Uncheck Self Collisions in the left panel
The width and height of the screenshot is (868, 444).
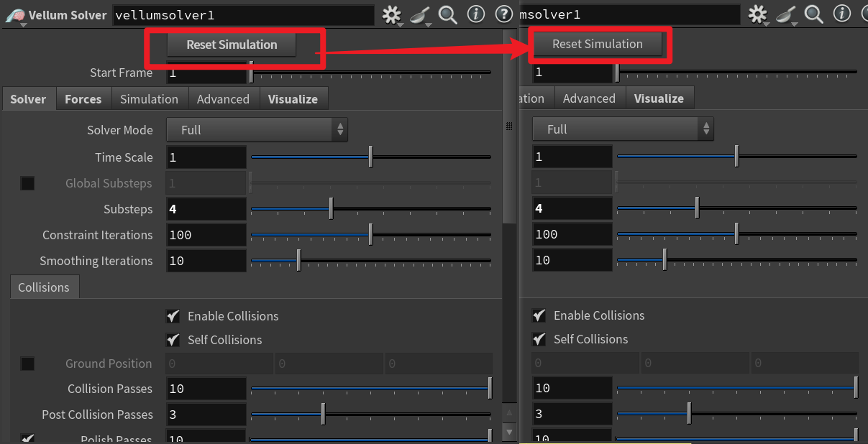pyautogui.click(x=173, y=340)
